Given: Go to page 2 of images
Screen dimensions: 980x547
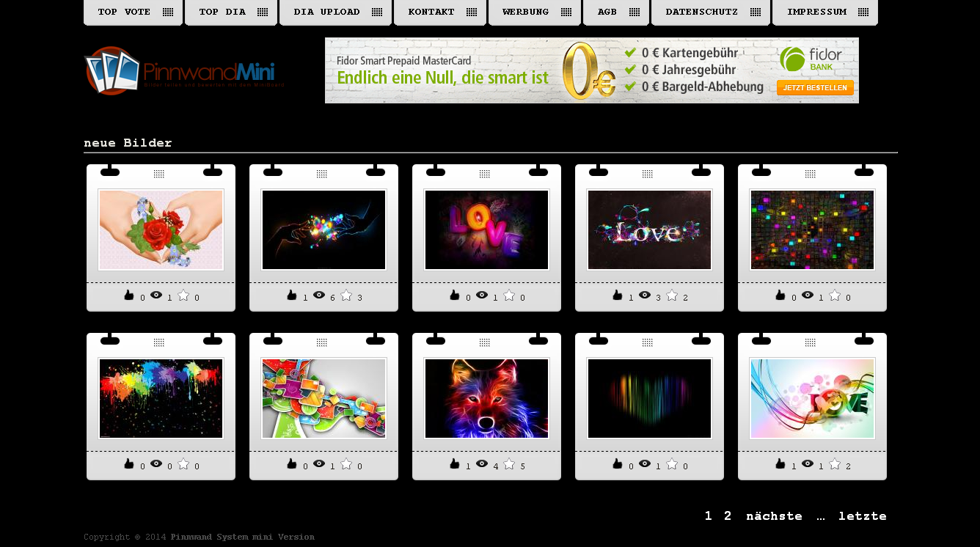Looking at the screenshot, I should (728, 516).
